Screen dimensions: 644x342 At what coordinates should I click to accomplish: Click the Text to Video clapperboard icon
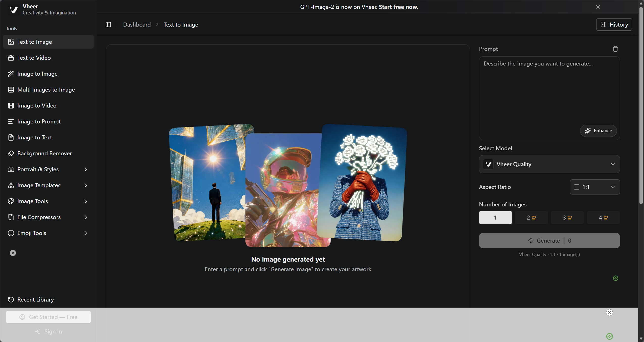click(11, 58)
